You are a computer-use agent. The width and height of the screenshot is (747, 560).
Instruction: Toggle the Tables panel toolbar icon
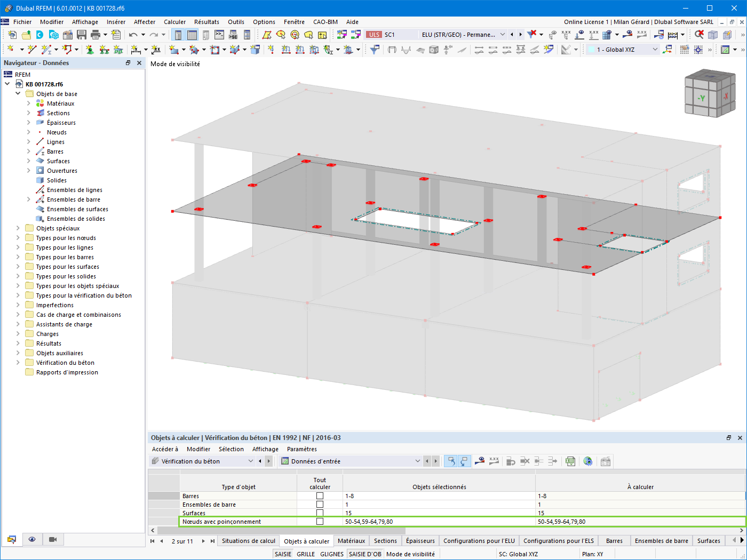[192, 35]
